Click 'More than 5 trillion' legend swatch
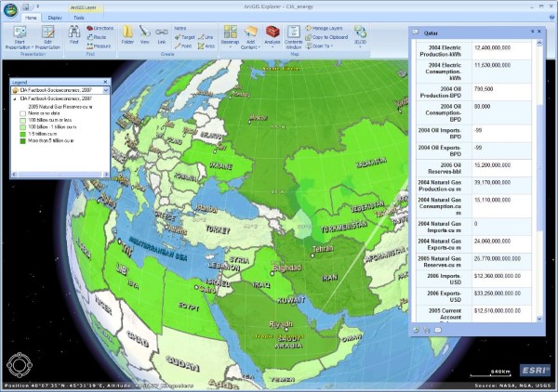This screenshot has height=392, width=558. coord(22,141)
